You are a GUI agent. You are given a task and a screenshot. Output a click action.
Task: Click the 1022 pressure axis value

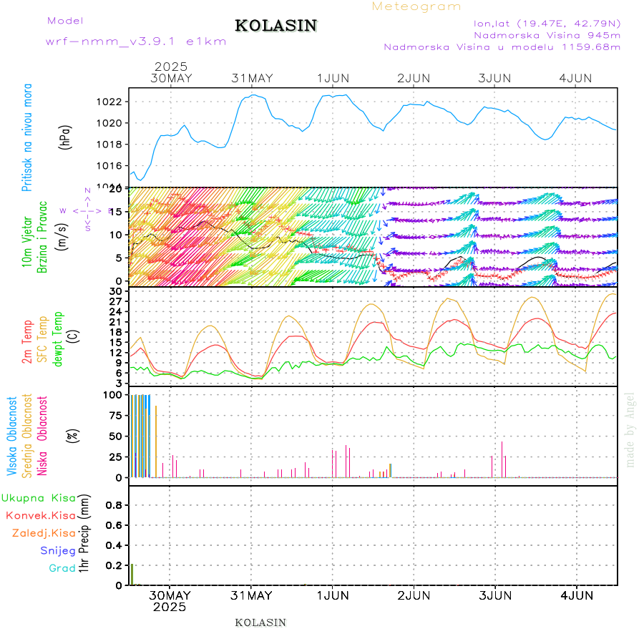pos(109,102)
